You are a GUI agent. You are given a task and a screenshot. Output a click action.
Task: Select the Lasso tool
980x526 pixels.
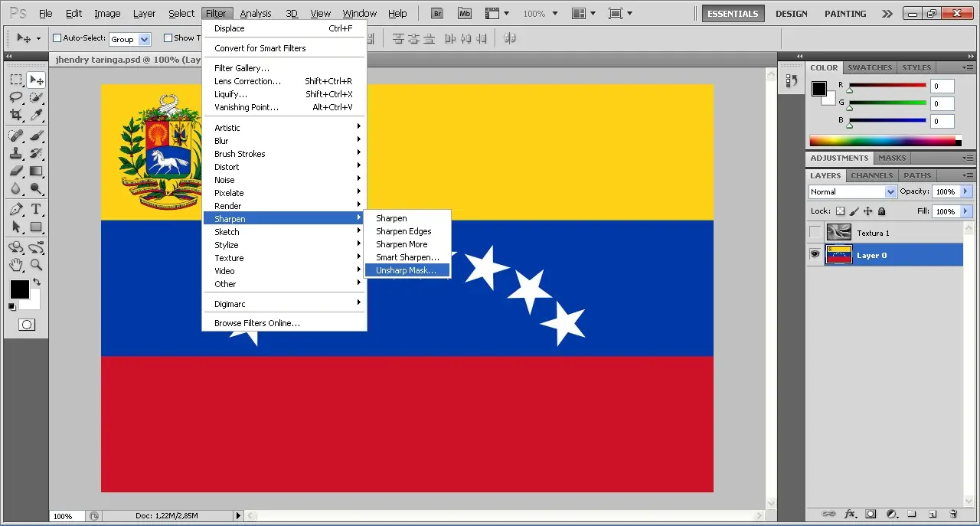(16, 97)
